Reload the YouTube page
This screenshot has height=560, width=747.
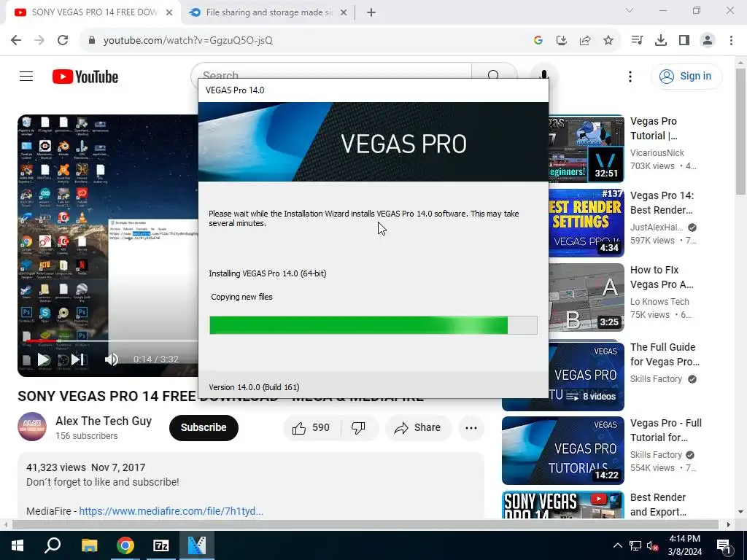pos(63,41)
